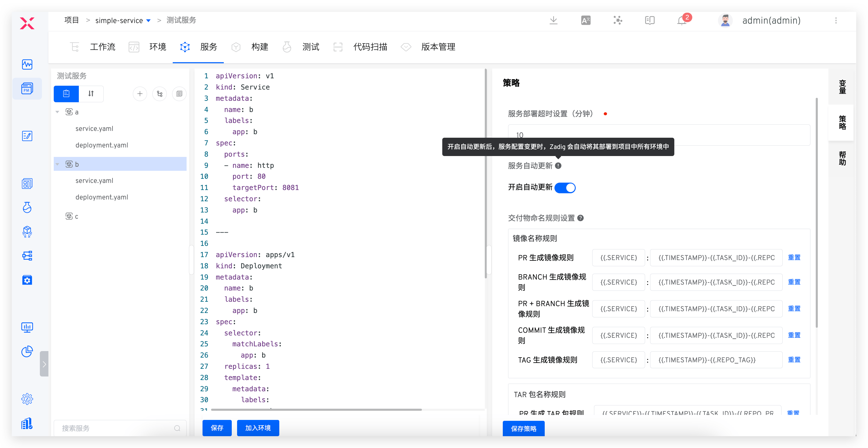Open service.yaml under service a
868x448 pixels.
[94, 129]
